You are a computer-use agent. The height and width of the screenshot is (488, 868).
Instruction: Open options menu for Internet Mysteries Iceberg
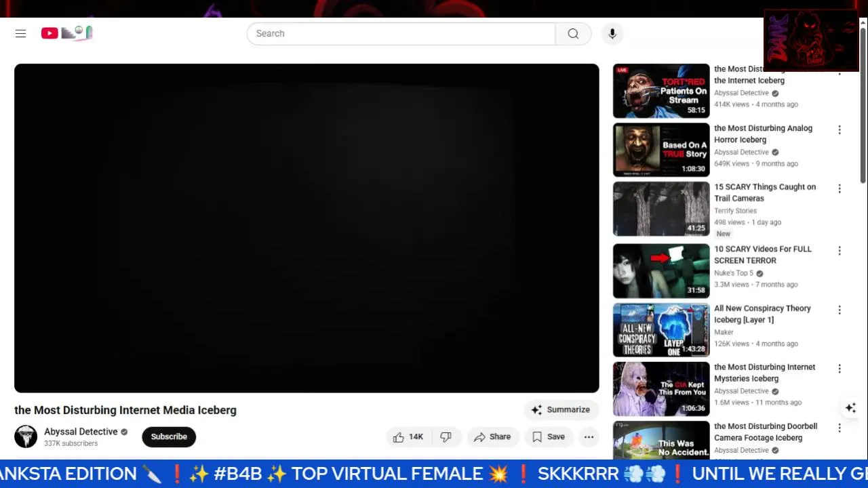[x=840, y=369]
